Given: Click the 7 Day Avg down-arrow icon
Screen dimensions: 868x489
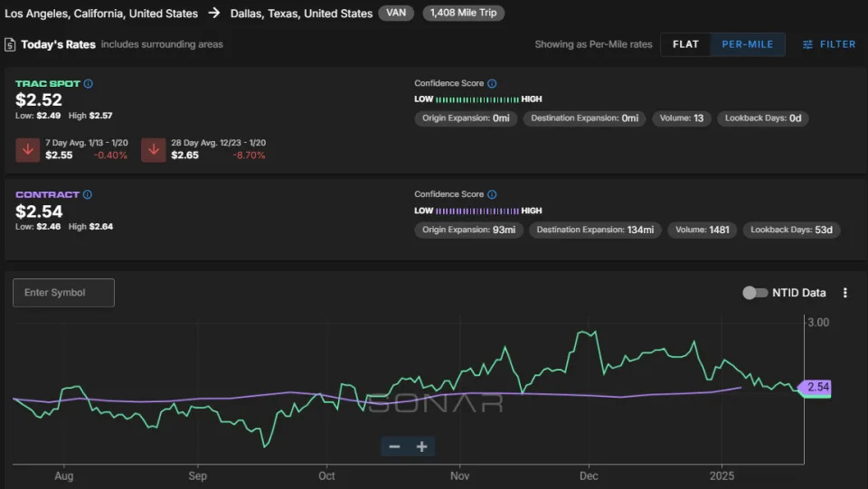Looking at the screenshot, I should (x=28, y=150).
